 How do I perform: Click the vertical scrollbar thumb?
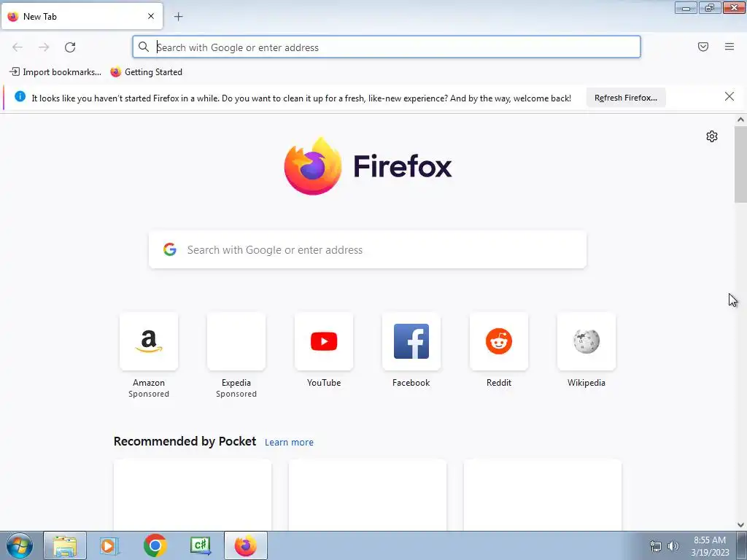pyautogui.click(x=740, y=164)
